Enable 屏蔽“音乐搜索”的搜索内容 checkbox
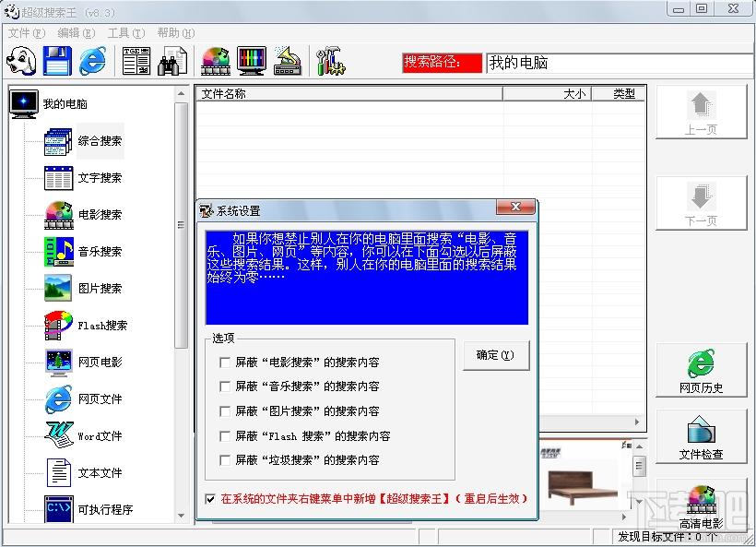 [x=224, y=386]
